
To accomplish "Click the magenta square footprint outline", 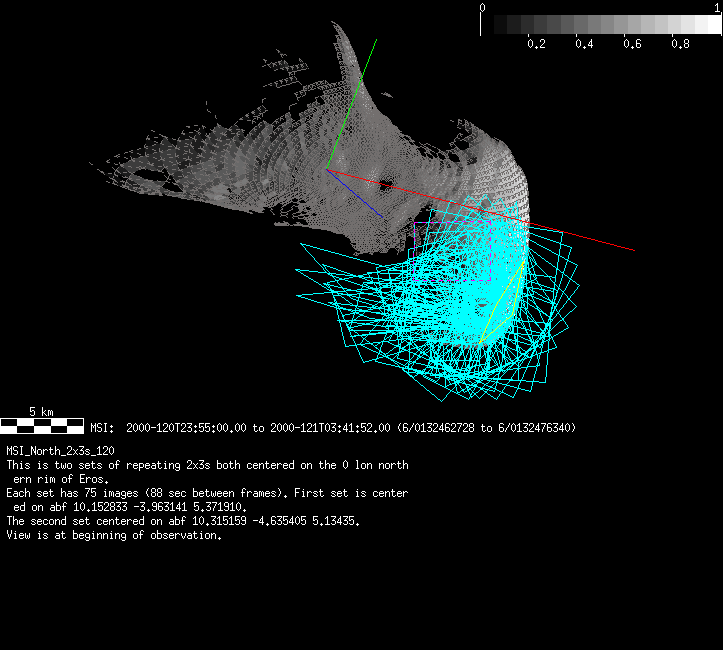I will (415, 235).
